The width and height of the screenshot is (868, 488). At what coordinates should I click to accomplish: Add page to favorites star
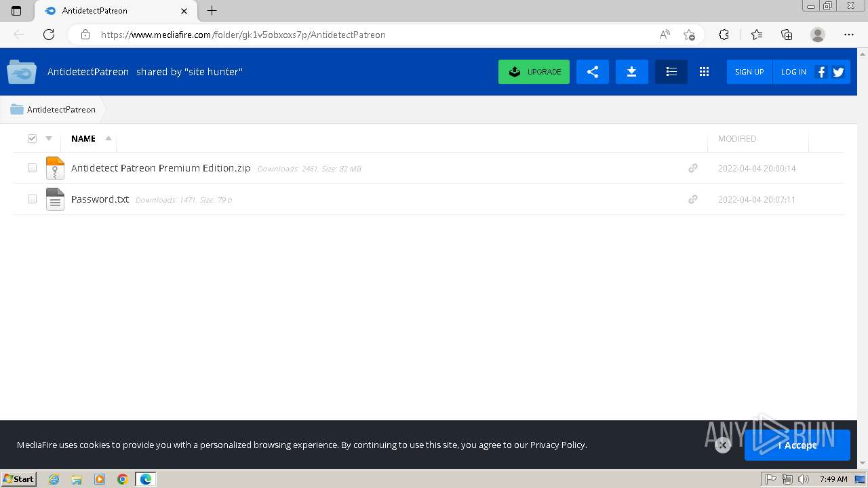tap(689, 35)
